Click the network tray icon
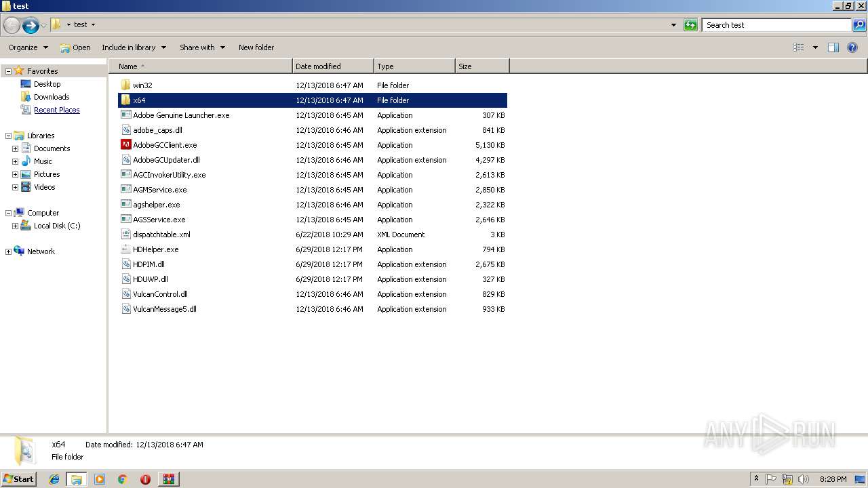The image size is (868, 488). (x=787, y=479)
